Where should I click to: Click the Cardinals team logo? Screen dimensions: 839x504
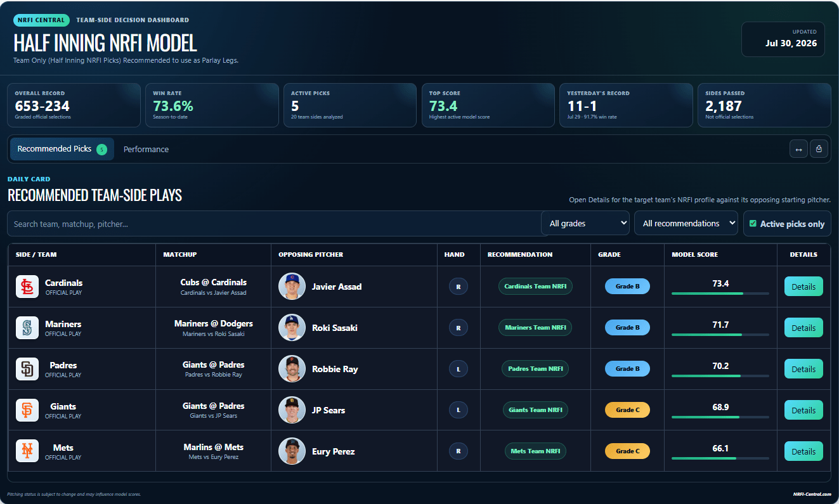(27, 287)
